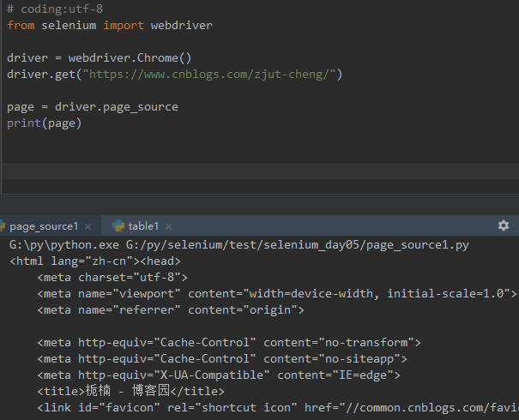519x420 pixels.
Task: Click the X-UA-Compatible IE=edge output line
Action: pos(219,375)
